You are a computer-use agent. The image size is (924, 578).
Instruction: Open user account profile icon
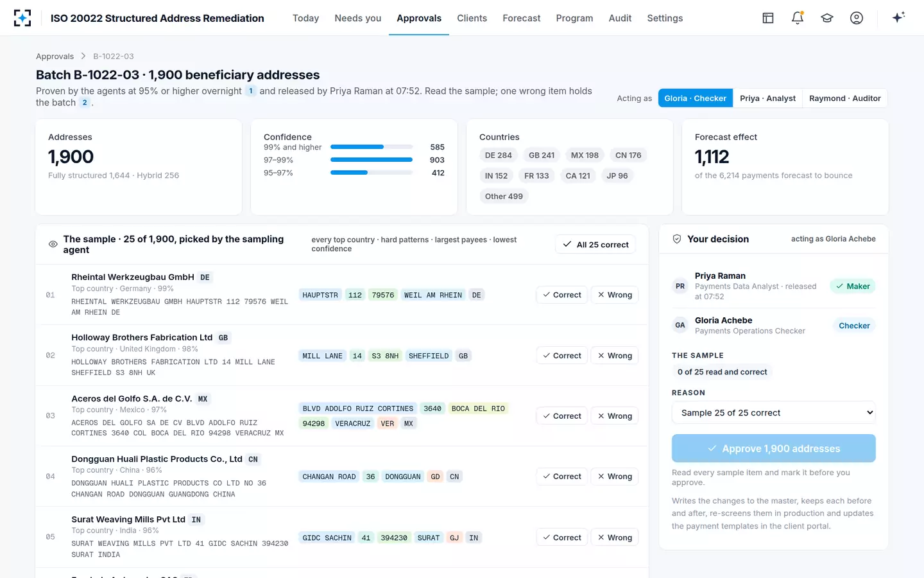tap(857, 18)
